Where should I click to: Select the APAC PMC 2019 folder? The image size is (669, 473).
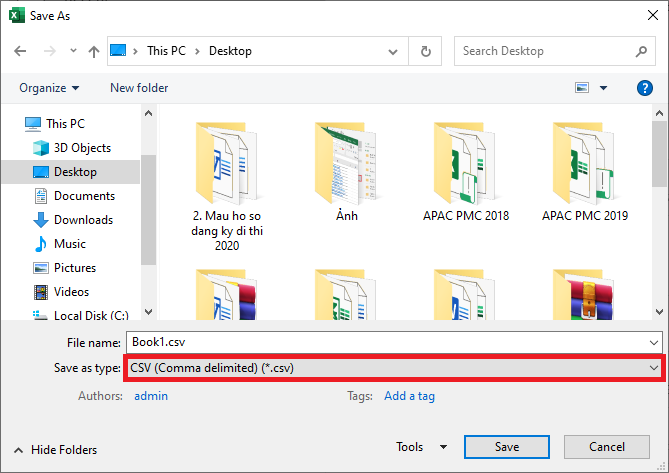[x=585, y=172]
